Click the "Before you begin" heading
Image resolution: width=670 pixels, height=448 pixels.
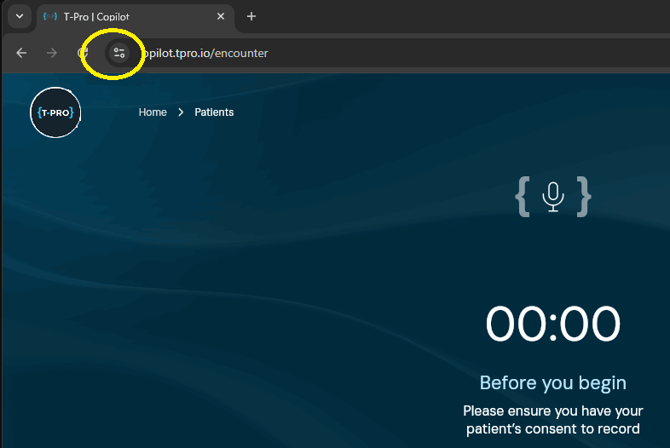coord(553,383)
